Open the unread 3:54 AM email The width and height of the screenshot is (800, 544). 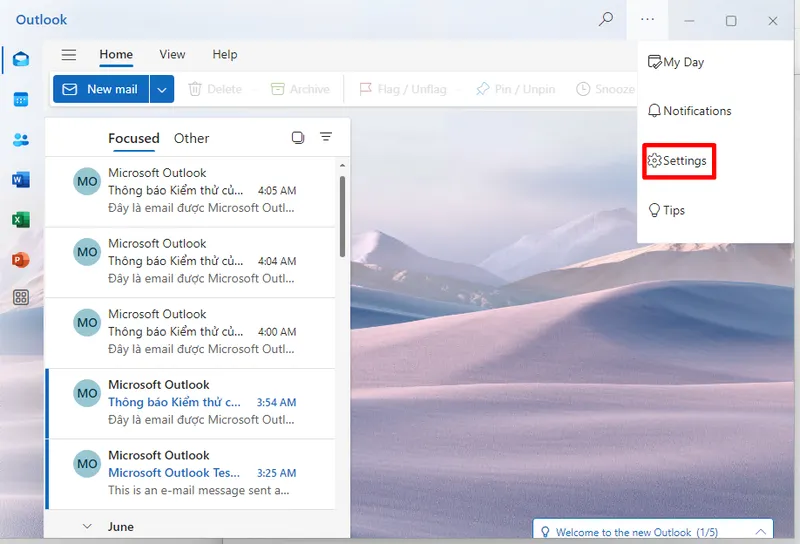click(x=191, y=403)
